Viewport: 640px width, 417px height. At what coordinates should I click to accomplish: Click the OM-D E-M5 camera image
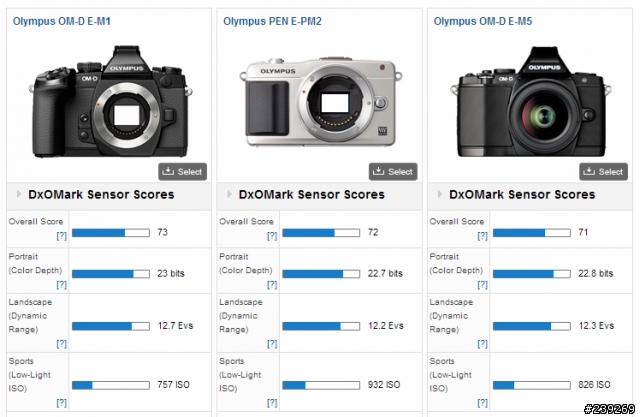point(531,102)
